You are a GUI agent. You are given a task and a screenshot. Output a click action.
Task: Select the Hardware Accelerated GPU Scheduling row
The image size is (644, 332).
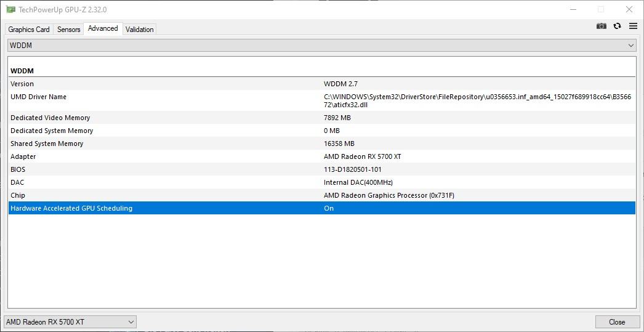pyautogui.click(x=322, y=208)
